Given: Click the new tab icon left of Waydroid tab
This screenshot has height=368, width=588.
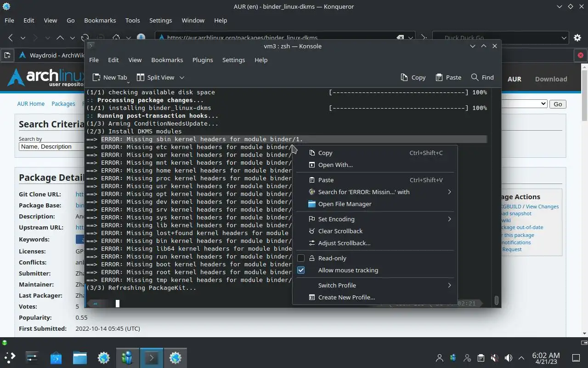Looking at the screenshot, I should [7, 55].
